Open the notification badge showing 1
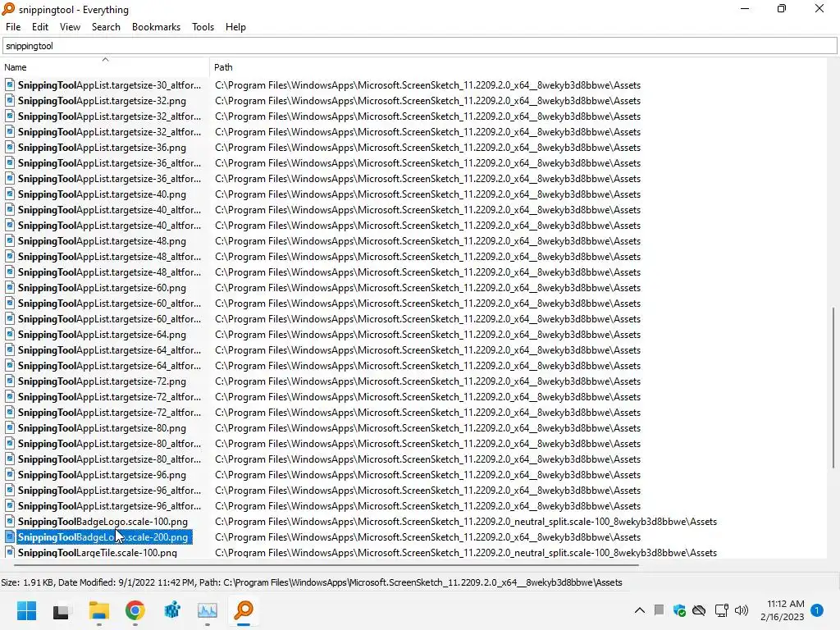 (817, 610)
